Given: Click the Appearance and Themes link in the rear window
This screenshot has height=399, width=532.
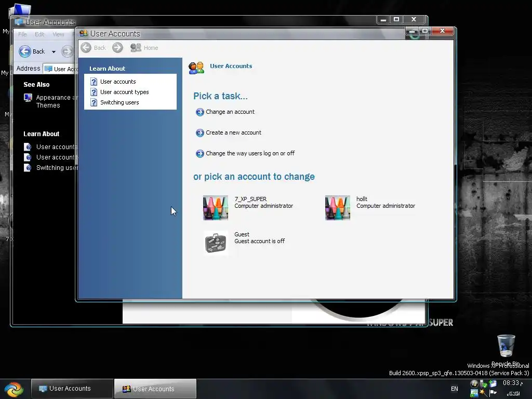Looking at the screenshot, I should tap(56, 101).
